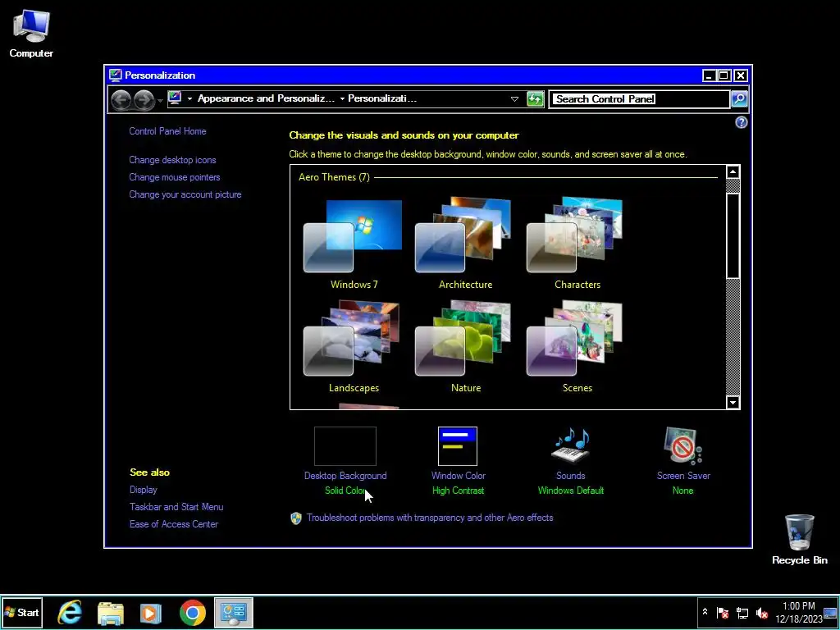
Task: Apply the Scenes theme
Action: coord(576,347)
